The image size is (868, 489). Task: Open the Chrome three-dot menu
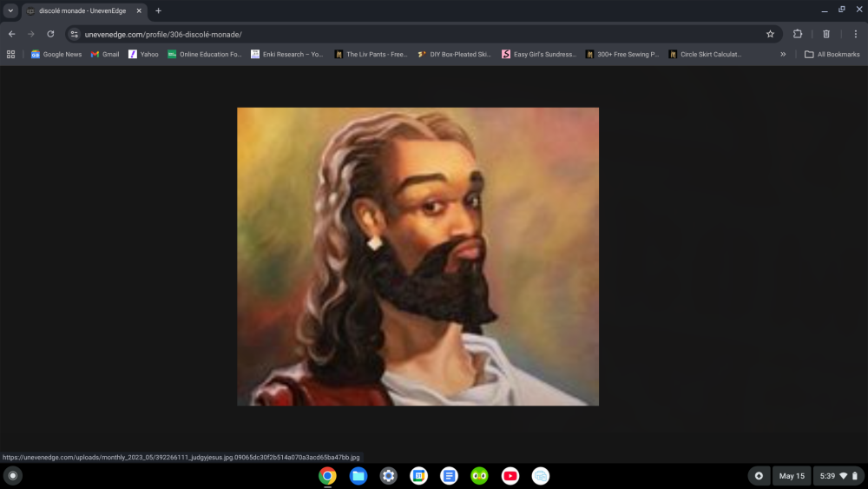click(855, 34)
